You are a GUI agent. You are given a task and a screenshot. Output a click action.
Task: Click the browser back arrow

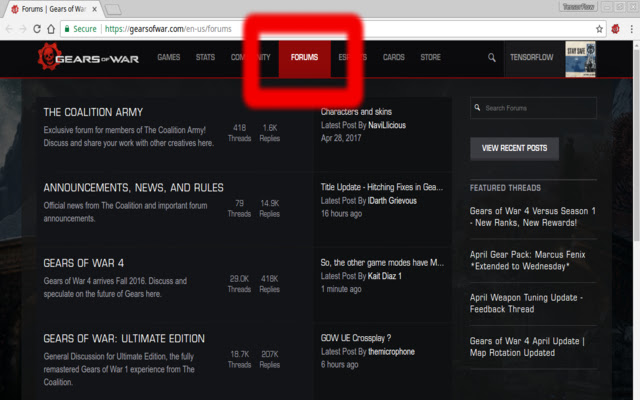point(9,29)
